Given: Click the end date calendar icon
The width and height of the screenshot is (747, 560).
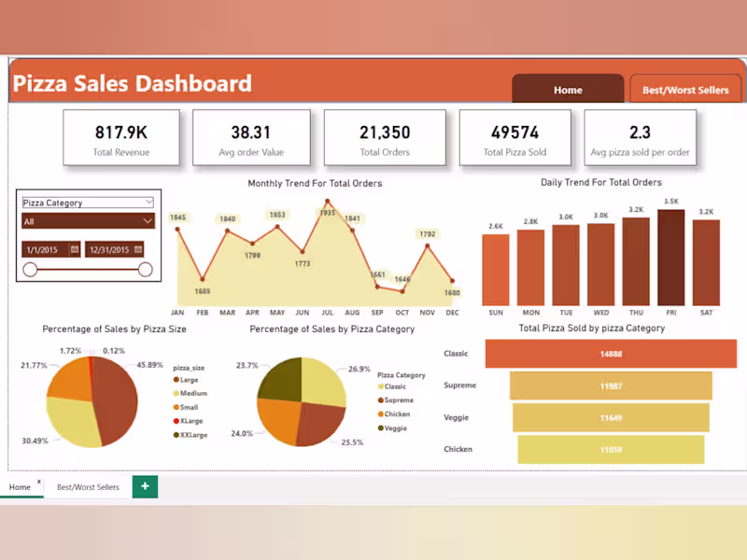Looking at the screenshot, I should click(x=140, y=249).
